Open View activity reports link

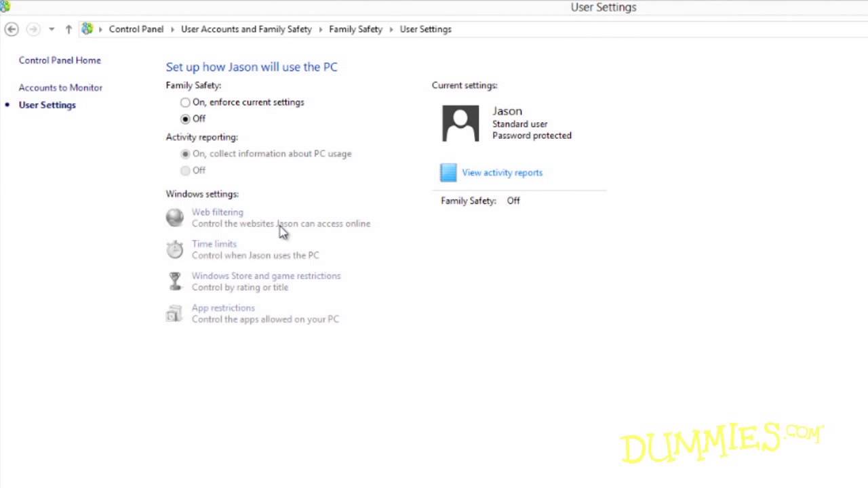coord(502,173)
